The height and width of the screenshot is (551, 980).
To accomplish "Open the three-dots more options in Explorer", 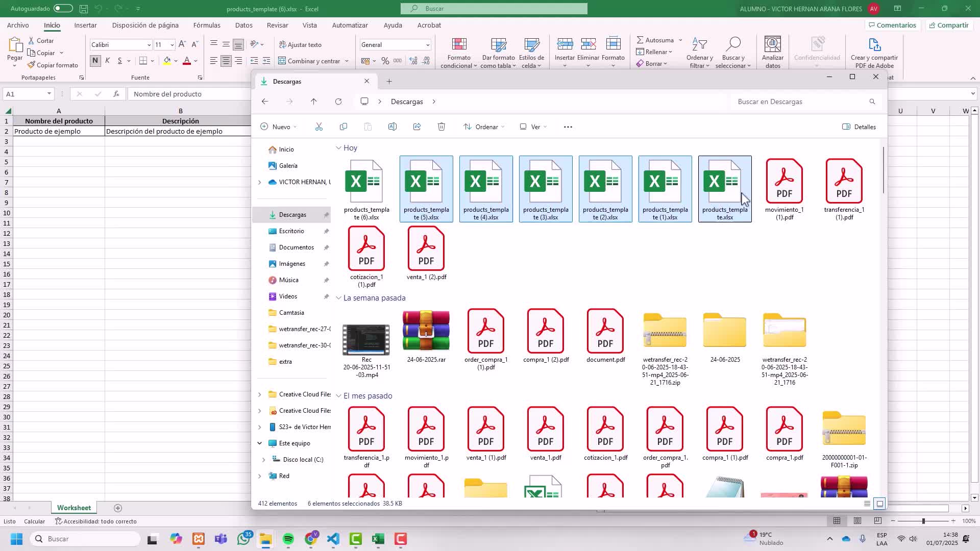I will (x=568, y=127).
